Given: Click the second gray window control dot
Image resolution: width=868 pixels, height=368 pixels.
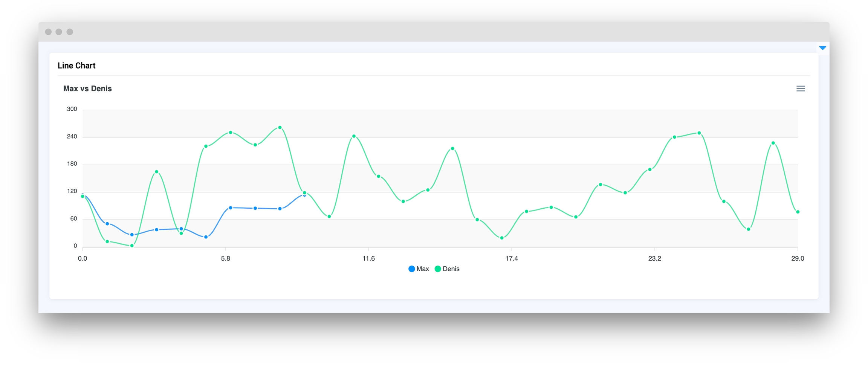Looking at the screenshot, I should pos(59,32).
